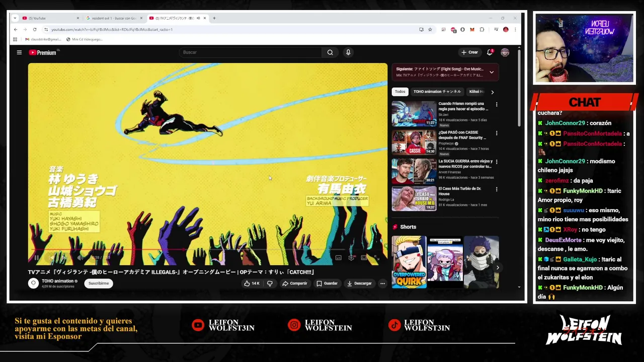Go back in the browser

pos(16,30)
